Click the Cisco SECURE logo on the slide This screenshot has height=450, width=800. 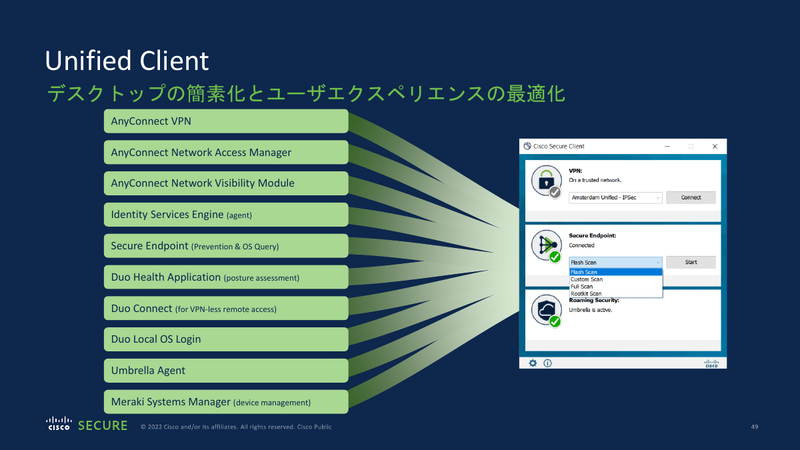pyautogui.click(x=87, y=424)
